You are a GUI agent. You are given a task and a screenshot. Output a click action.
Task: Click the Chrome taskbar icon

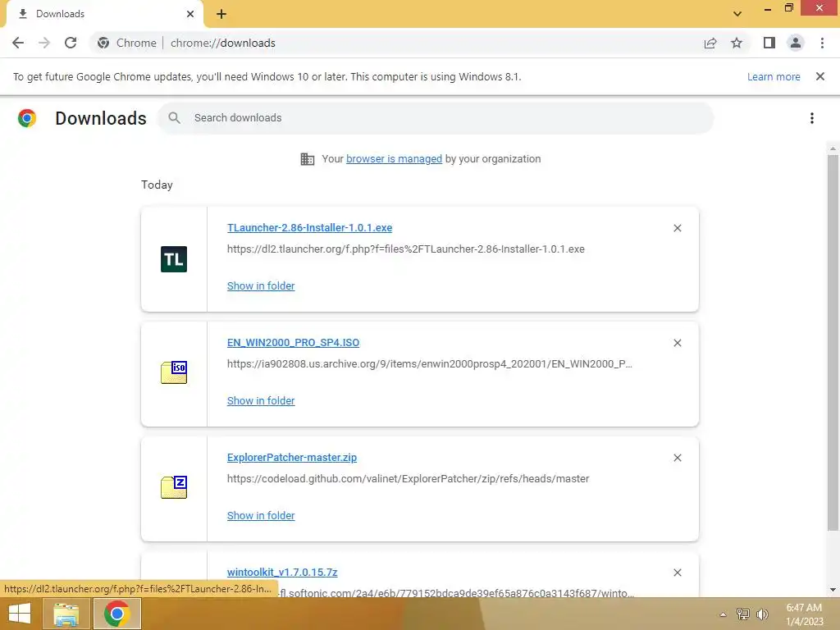(117, 614)
